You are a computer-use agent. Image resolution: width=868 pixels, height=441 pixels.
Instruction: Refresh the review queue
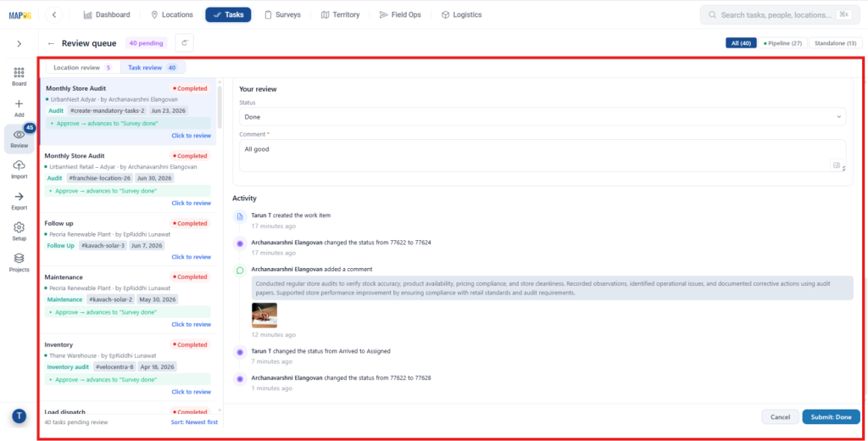coord(184,43)
